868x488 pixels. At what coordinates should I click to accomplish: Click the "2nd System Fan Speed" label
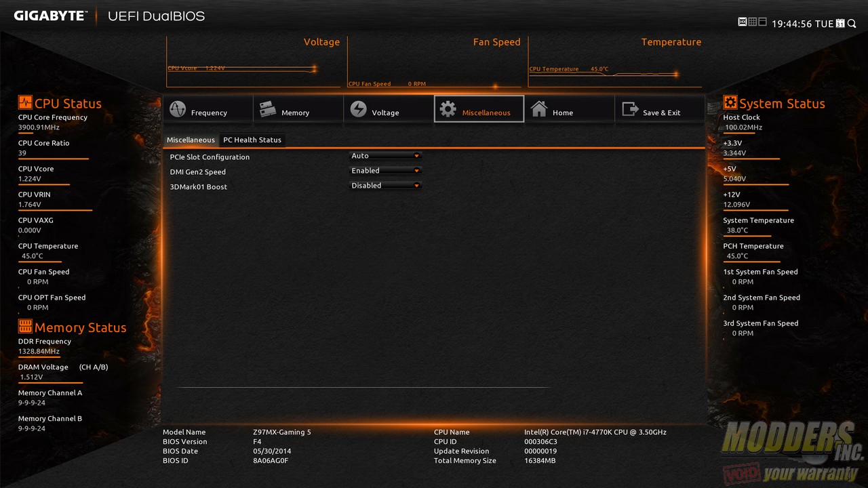tap(762, 298)
